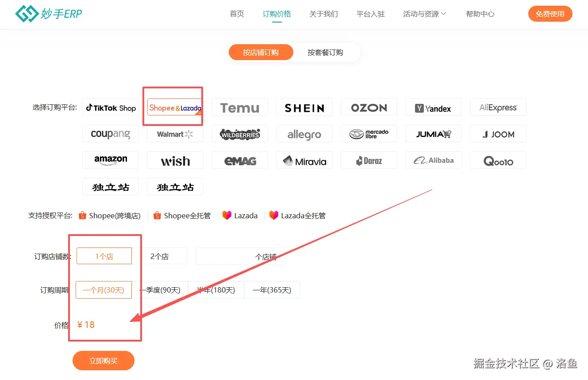This screenshot has width=588, height=380.
Task: Choose the 半年(180天) subscription period
Action: (x=216, y=290)
